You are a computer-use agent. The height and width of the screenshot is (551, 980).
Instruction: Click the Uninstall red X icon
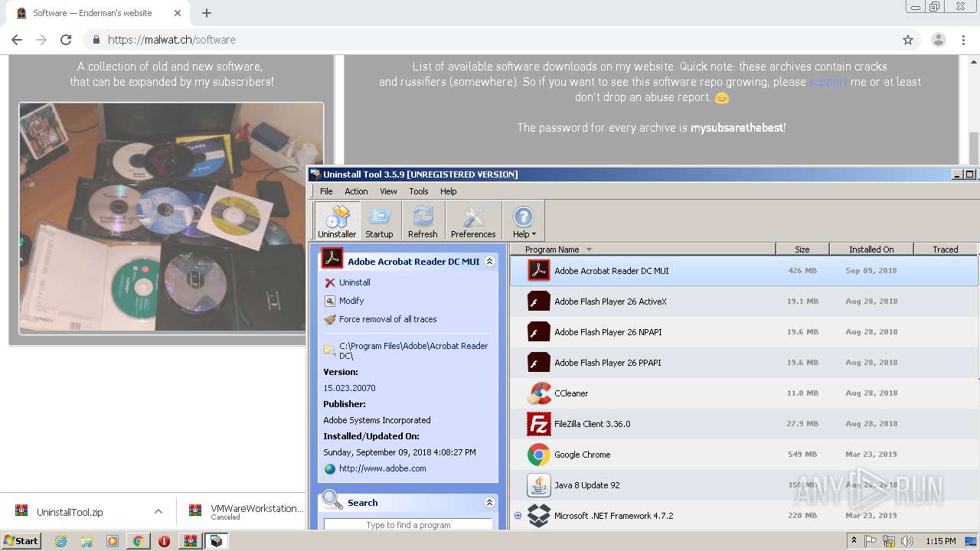tap(330, 282)
